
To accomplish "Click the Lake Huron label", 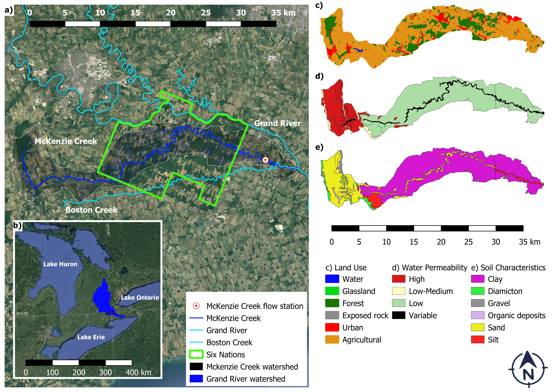I will [60, 264].
